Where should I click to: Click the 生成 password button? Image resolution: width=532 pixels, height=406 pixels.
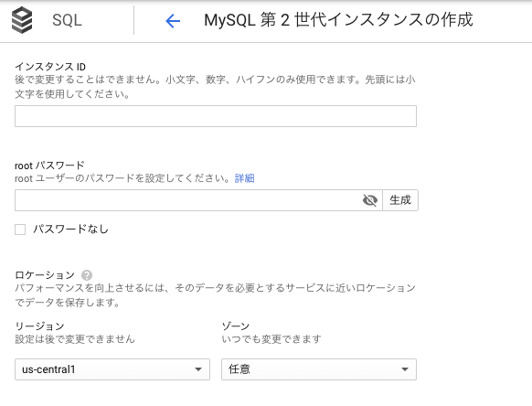point(400,200)
